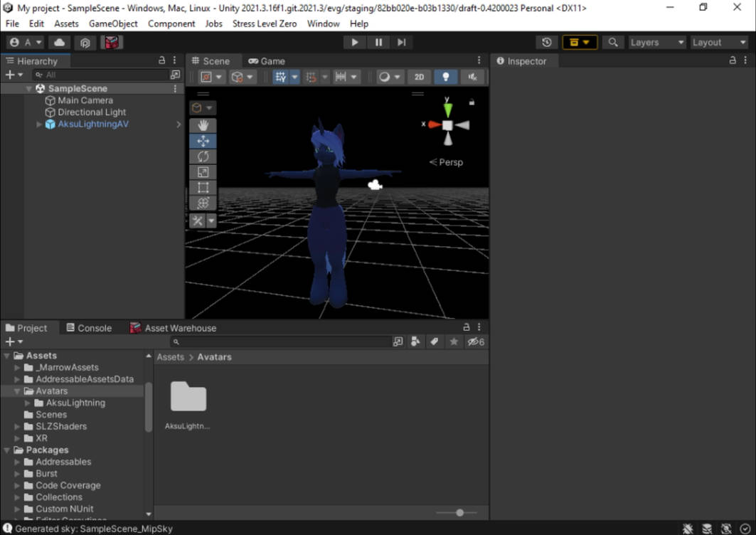Open the Hierarchy create plus button
The width and height of the screenshot is (756, 535).
tap(14, 75)
